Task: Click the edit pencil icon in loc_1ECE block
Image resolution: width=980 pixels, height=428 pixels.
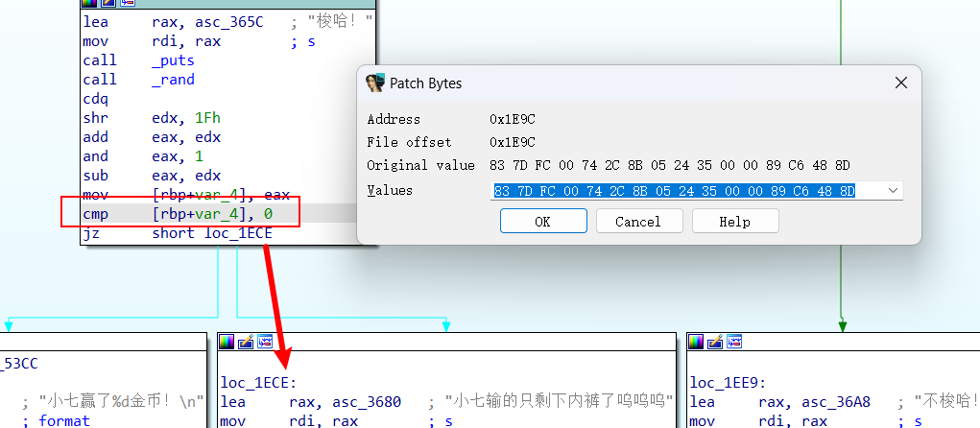Action: (246, 342)
